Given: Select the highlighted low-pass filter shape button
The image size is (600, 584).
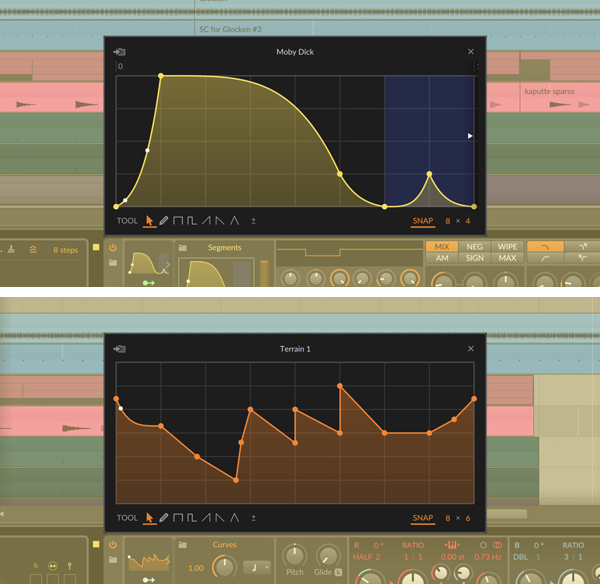Looking at the screenshot, I should coord(545,247).
